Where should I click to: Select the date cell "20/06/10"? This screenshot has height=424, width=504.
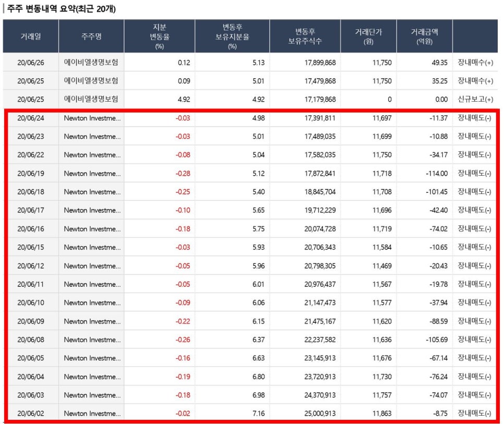point(31,302)
